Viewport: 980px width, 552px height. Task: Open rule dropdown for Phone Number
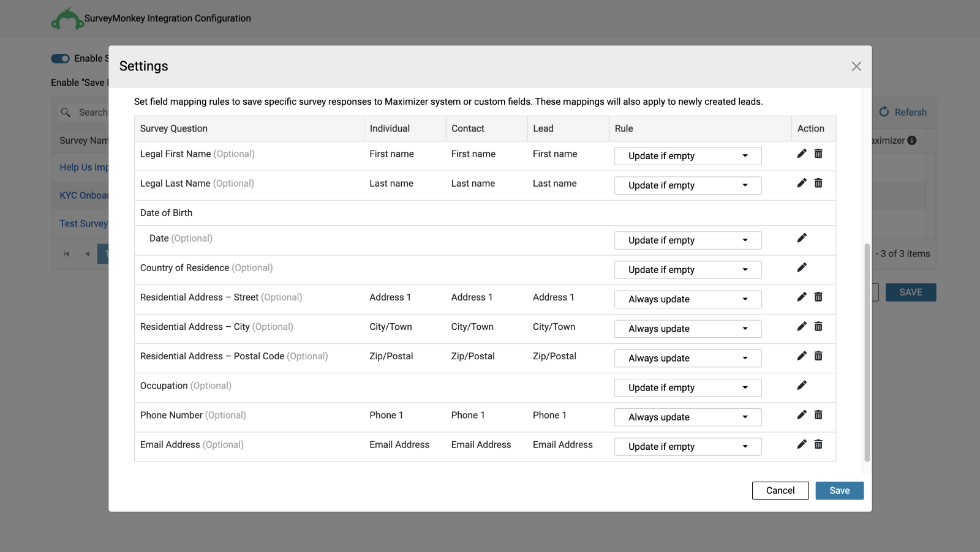click(688, 417)
